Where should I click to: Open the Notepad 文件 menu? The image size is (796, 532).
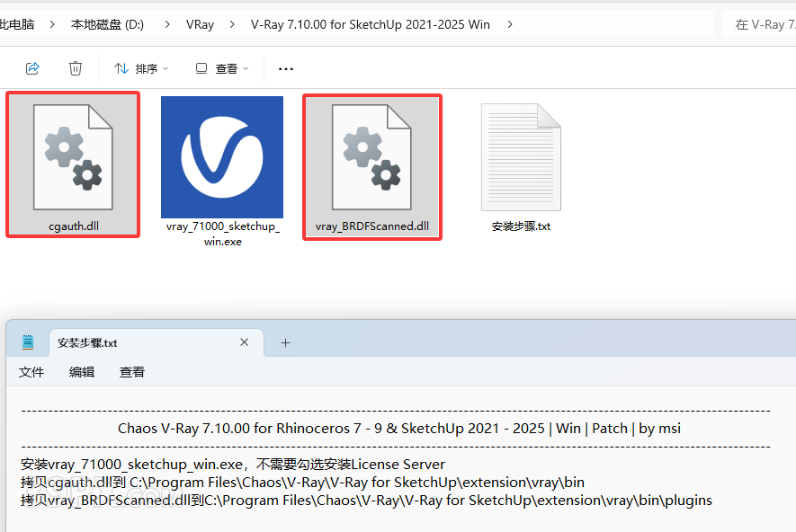click(x=31, y=372)
